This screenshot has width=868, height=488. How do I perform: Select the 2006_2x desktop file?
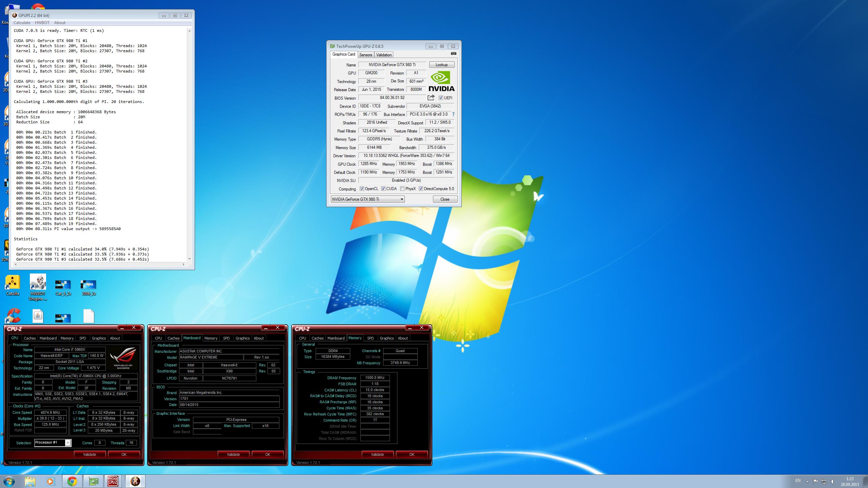(88, 288)
